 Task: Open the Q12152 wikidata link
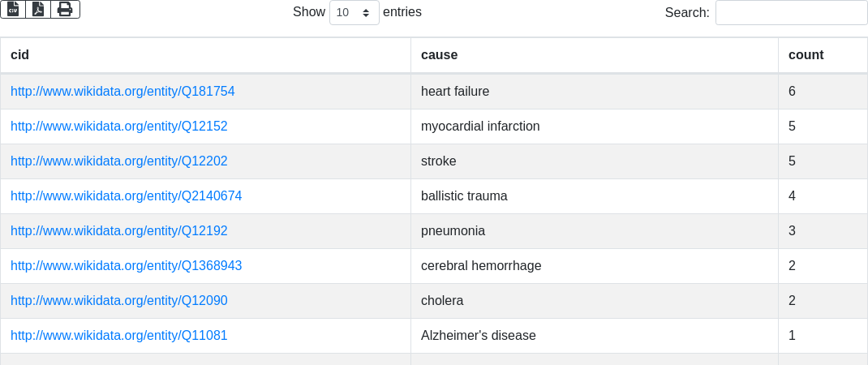(118, 127)
